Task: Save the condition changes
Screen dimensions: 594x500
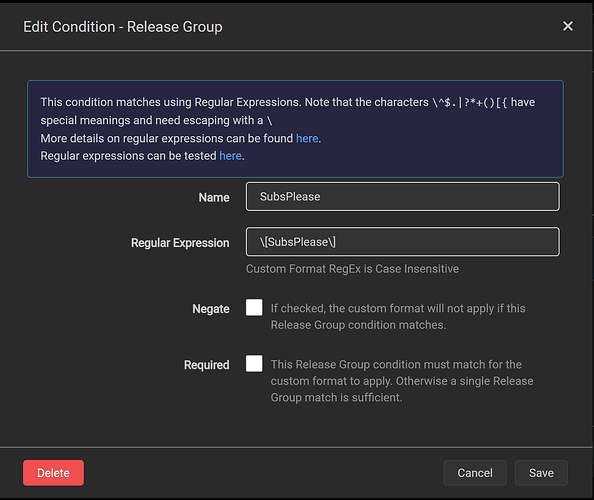Action: [x=541, y=473]
